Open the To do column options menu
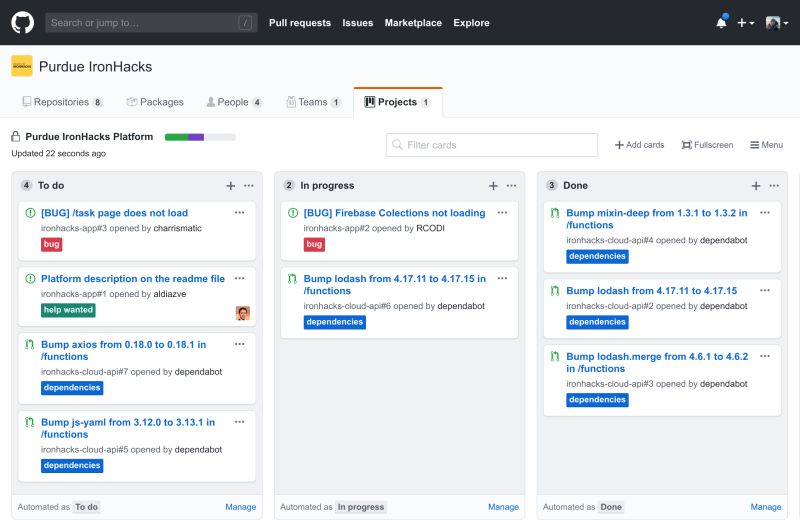 coord(249,186)
